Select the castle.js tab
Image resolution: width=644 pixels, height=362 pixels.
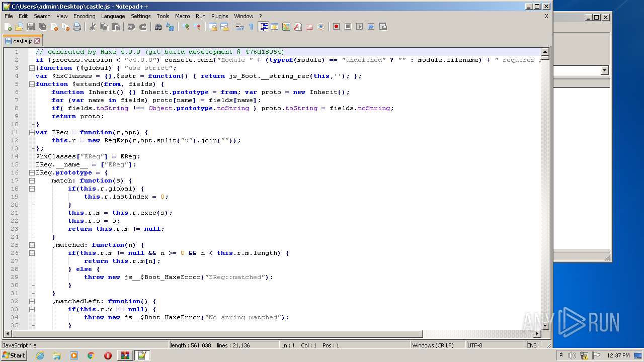[x=23, y=41]
